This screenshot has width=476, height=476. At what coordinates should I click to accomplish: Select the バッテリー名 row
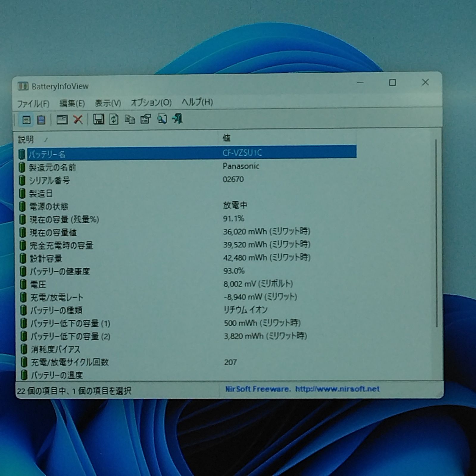[x=188, y=153]
